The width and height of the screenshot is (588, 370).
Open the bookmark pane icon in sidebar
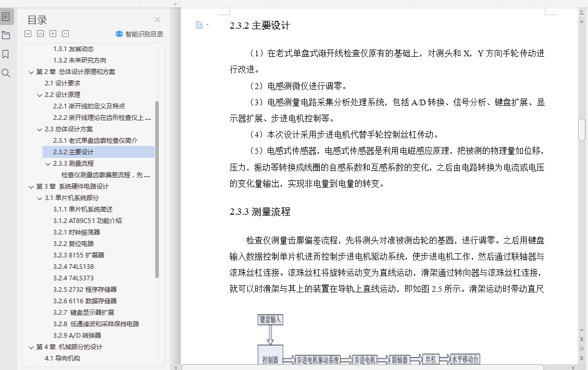(x=6, y=54)
